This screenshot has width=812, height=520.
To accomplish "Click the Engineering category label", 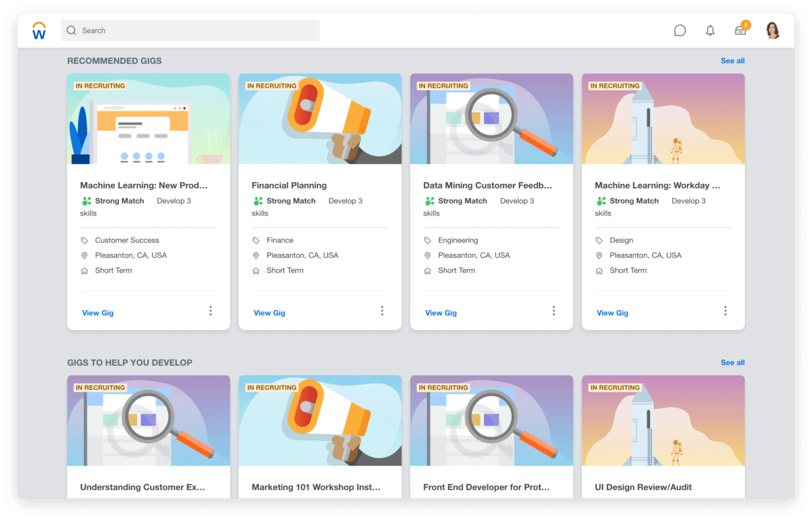I will tap(458, 241).
